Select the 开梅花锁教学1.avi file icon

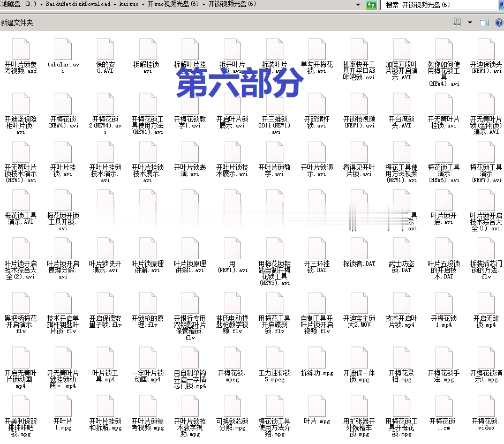(x=190, y=103)
